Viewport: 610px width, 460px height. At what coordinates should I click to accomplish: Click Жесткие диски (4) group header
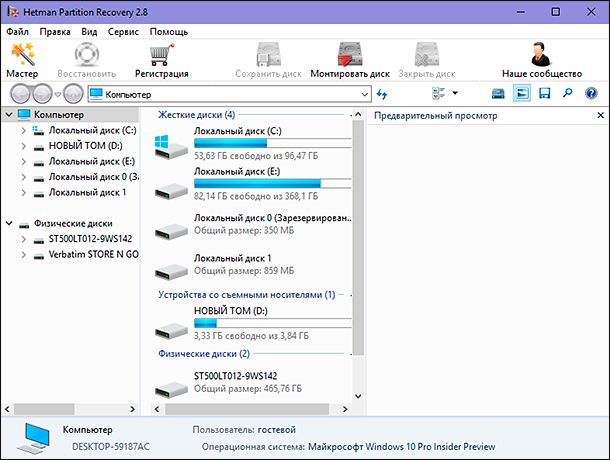click(x=196, y=115)
